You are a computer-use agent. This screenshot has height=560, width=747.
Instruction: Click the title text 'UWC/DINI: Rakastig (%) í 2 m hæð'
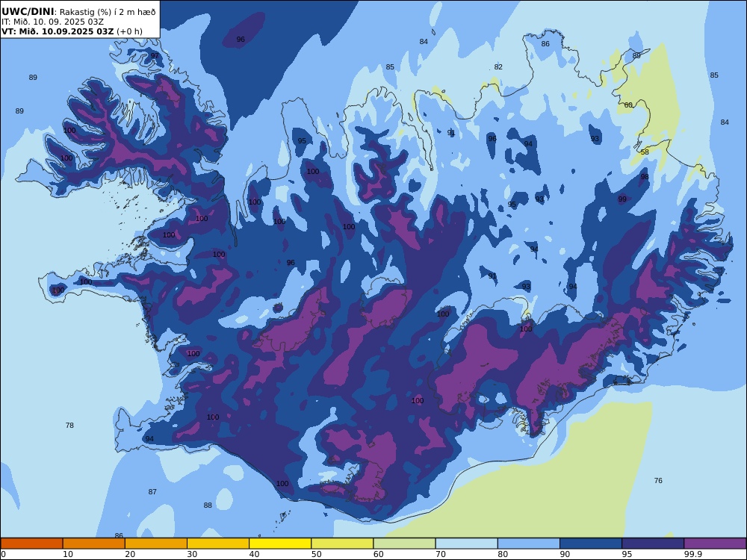[x=78, y=12]
